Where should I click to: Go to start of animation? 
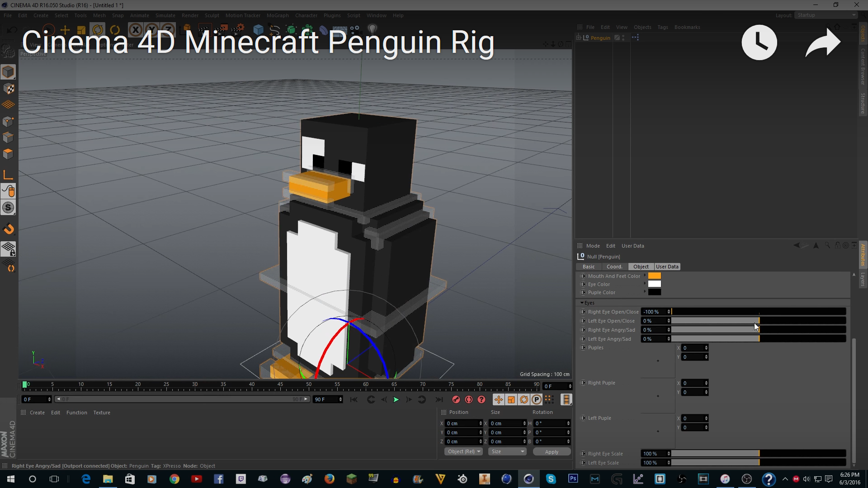354,399
